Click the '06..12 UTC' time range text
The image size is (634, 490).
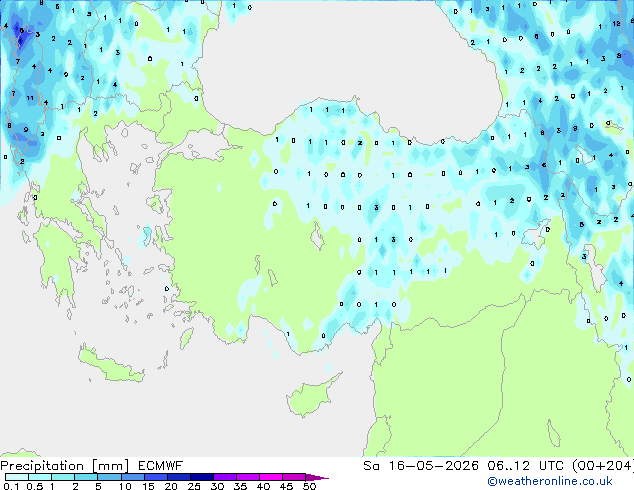coord(525,466)
